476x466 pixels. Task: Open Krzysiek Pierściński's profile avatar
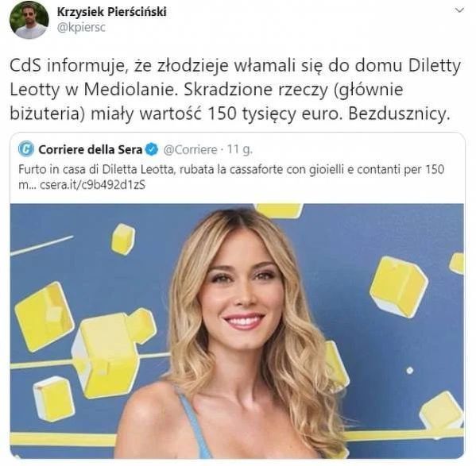tap(29, 20)
